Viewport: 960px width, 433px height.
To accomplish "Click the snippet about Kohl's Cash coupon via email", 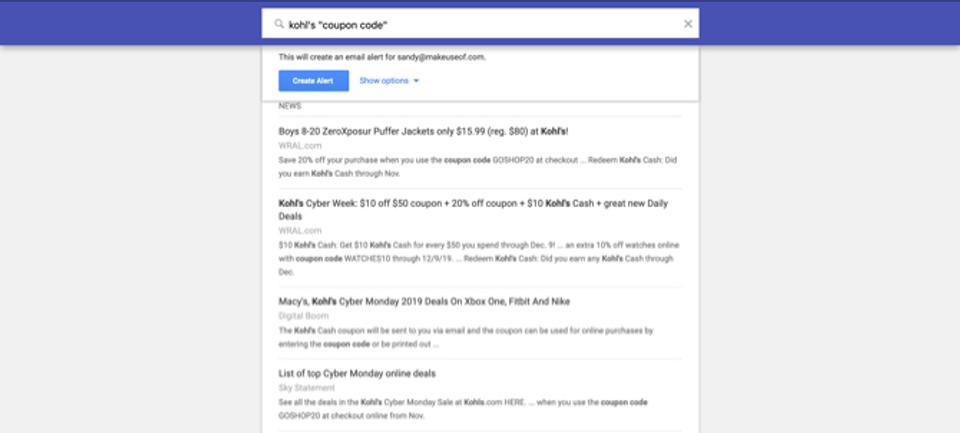I will point(466,337).
